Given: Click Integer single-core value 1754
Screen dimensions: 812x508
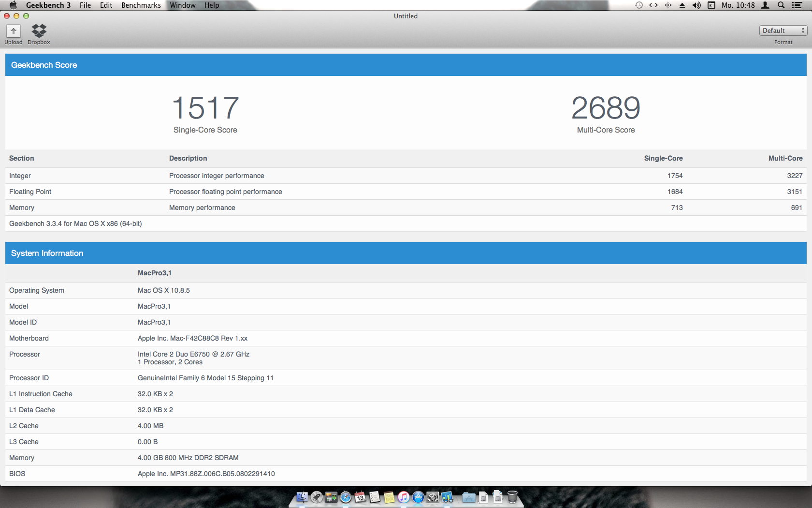Looking at the screenshot, I should click(x=675, y=176).
